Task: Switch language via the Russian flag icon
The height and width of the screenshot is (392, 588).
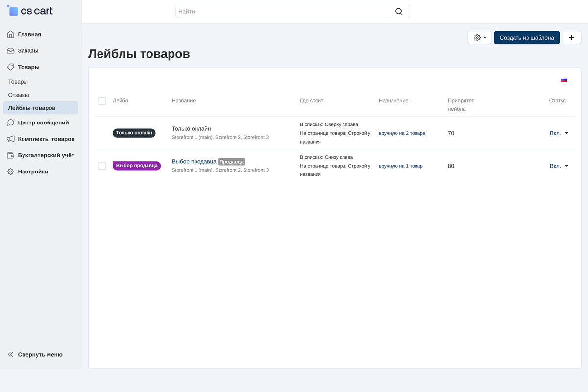Action: (x=564, y=80)
